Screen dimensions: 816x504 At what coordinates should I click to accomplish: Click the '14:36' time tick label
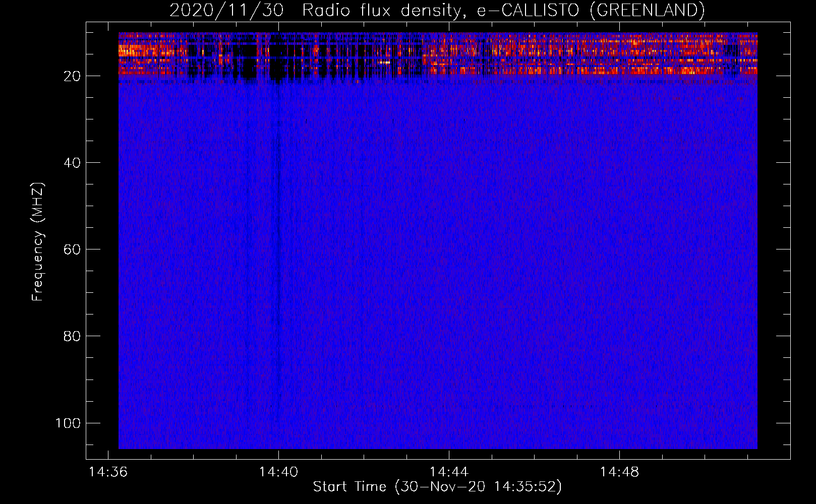point(108,472)
